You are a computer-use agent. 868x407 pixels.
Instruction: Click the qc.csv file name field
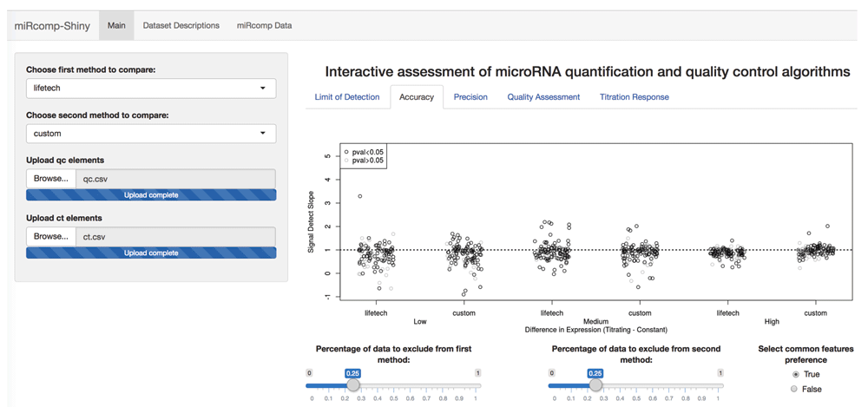175,179
